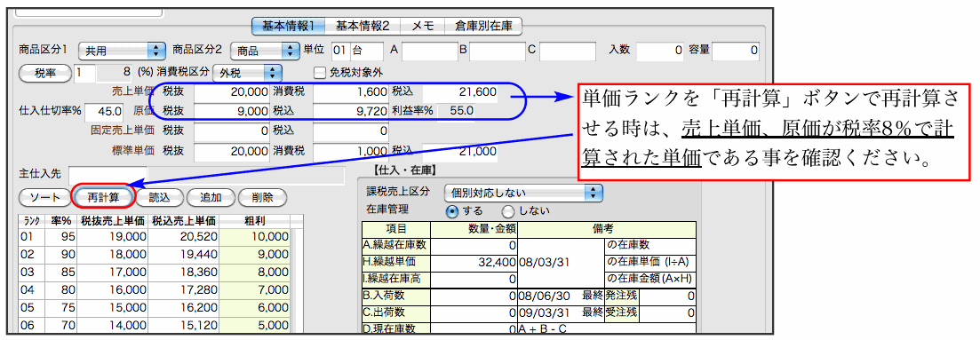Click the empty field labeled B
The image size is (980, 340).
498,51
